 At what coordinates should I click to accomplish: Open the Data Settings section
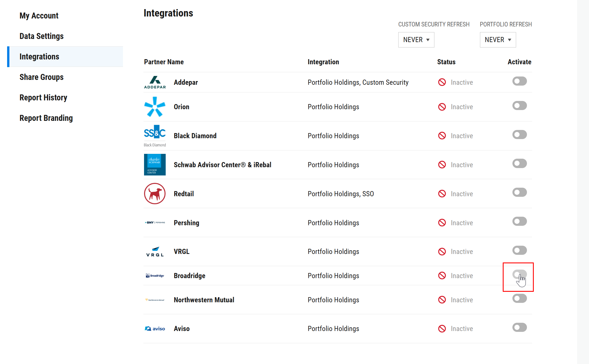42,36
